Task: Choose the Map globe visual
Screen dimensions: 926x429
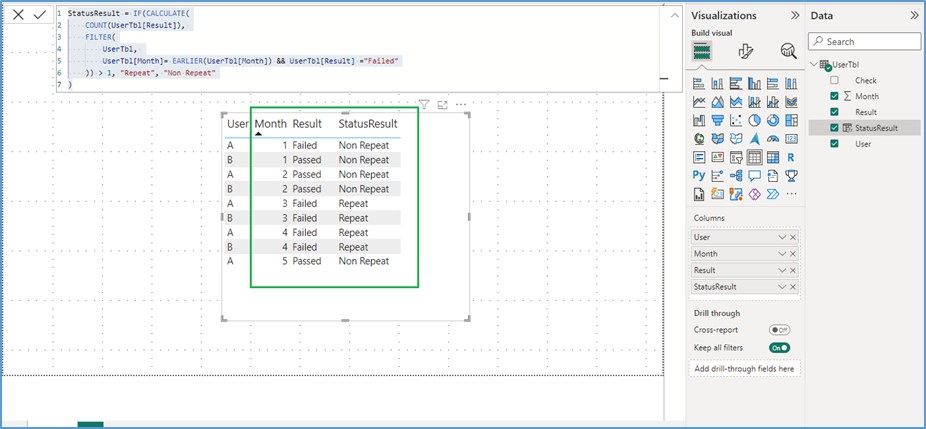Action: [699, 139]
